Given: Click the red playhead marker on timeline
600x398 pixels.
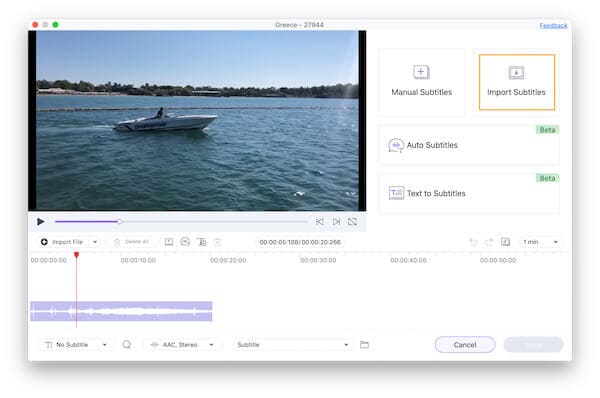Looking at the screenshot, I should (x=77, y=255).
